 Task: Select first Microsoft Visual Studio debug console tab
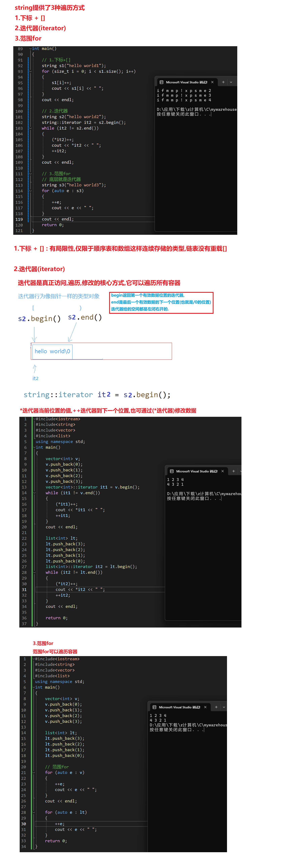click(x=186, y=82)
